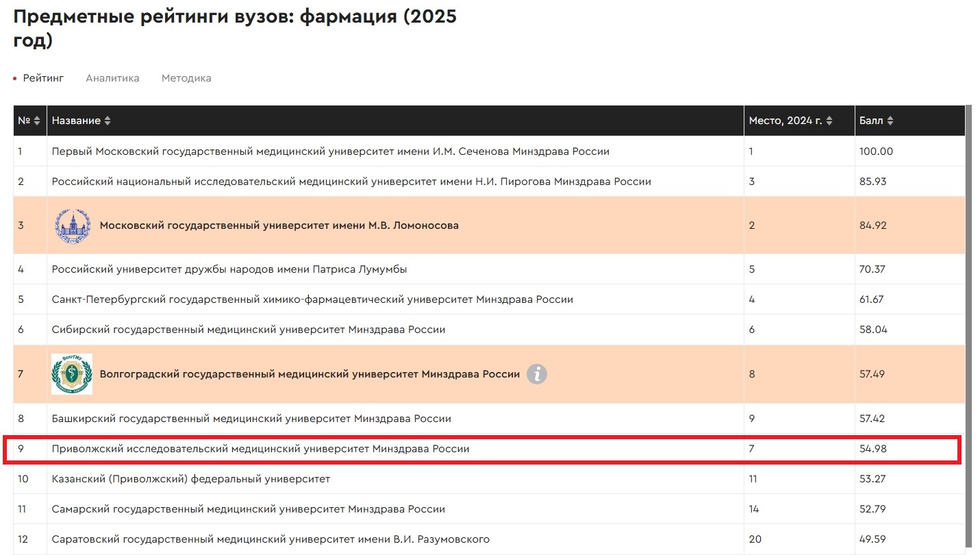Screen dimensions: 980x555
Task: Click score value 85.93
Action: point(873,182)
